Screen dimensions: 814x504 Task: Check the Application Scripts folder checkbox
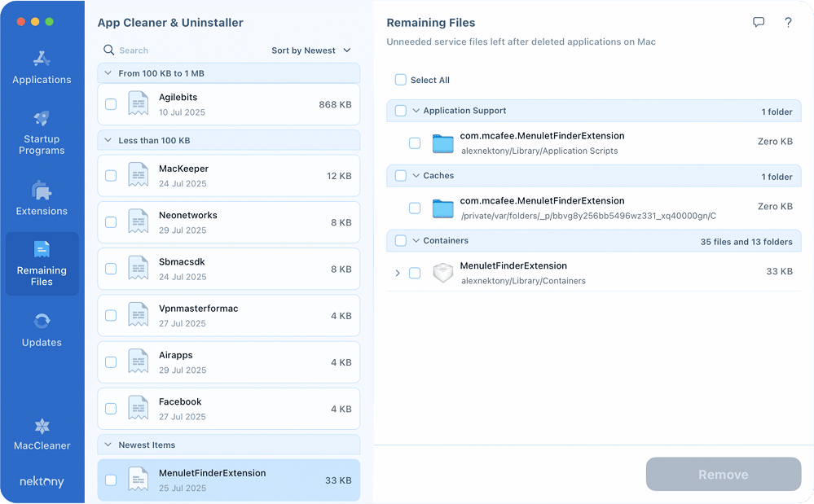(414, 143)
